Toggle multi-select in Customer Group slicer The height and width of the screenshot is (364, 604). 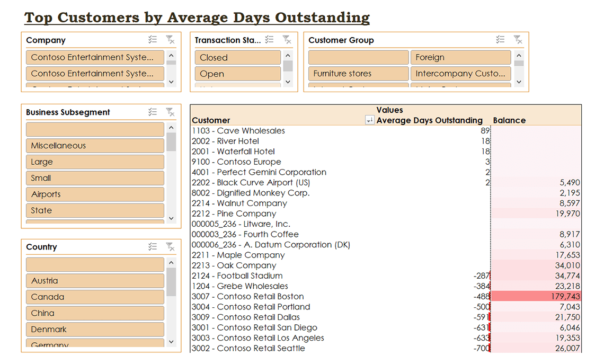tap(500, 40)
